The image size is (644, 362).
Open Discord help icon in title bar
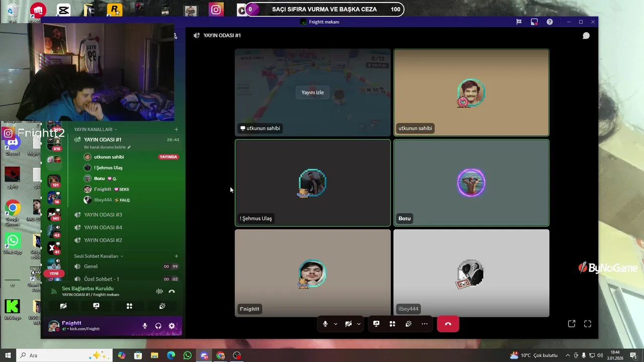[549, 22]
